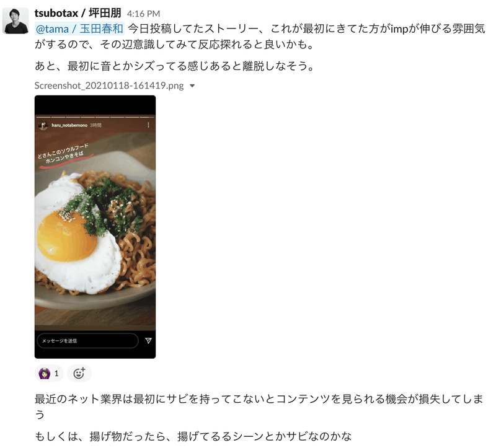Open the Screenshot_20210118-161419.png file name
Screen dimensions: 496x448
109,86
